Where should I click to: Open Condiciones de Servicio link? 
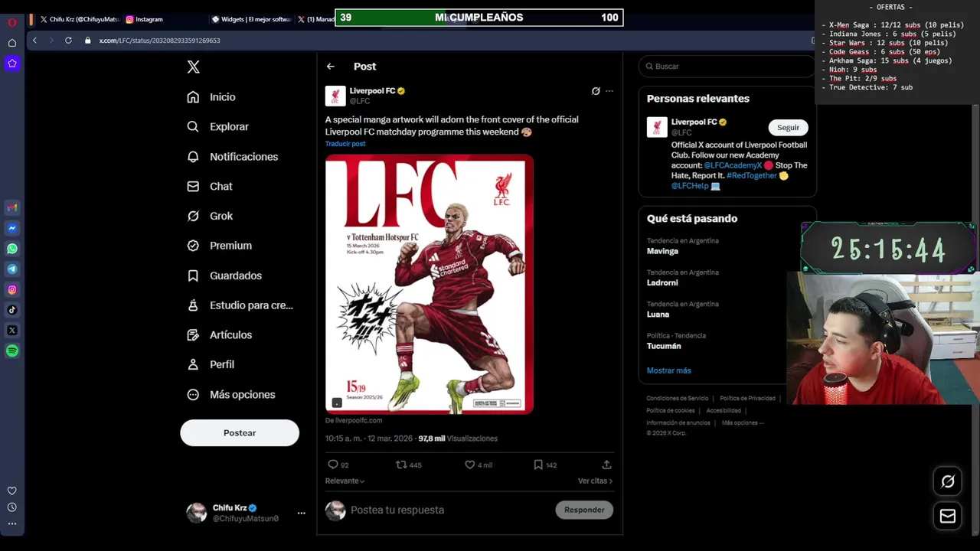pyautogui.click(x=677, y=399)
